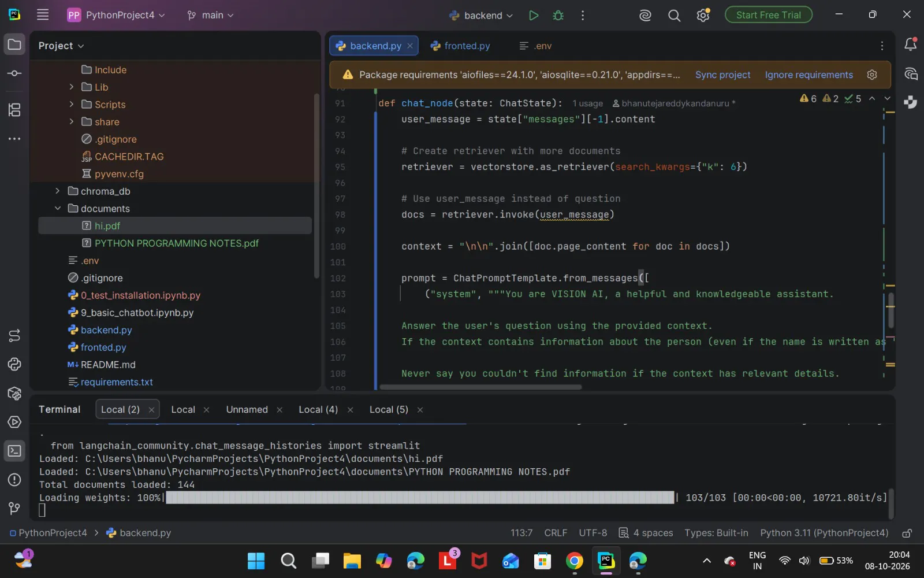
Task: Open the Notifications bell
Action: coord(911,45)
